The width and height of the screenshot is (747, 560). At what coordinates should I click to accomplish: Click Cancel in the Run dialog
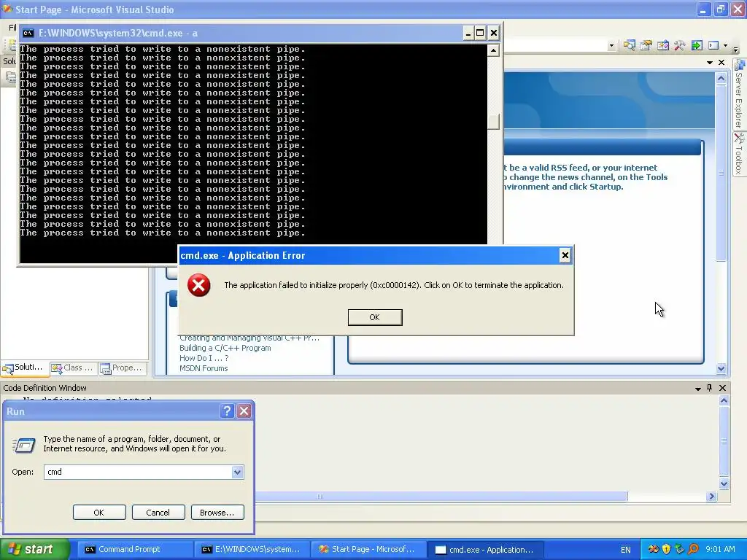point(158,513)
